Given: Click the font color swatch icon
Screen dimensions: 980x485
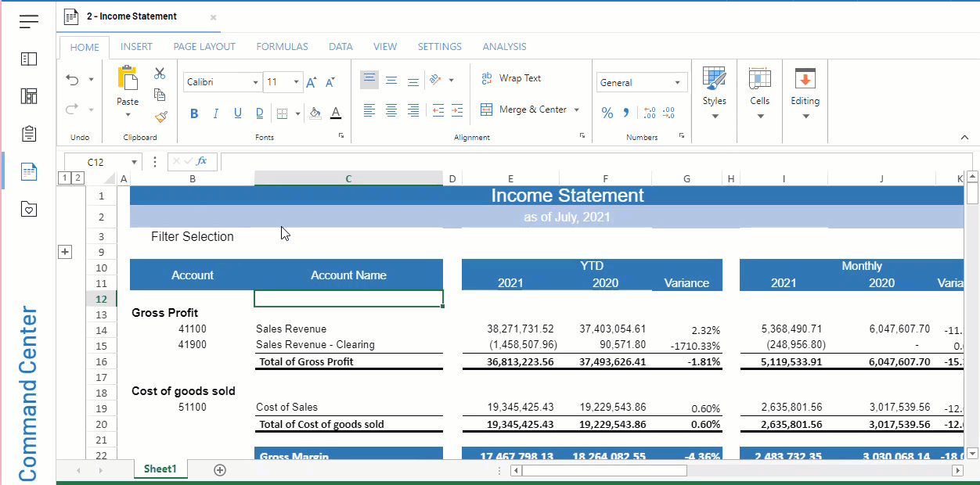Looking at the screenshot, I should [336, 113].
